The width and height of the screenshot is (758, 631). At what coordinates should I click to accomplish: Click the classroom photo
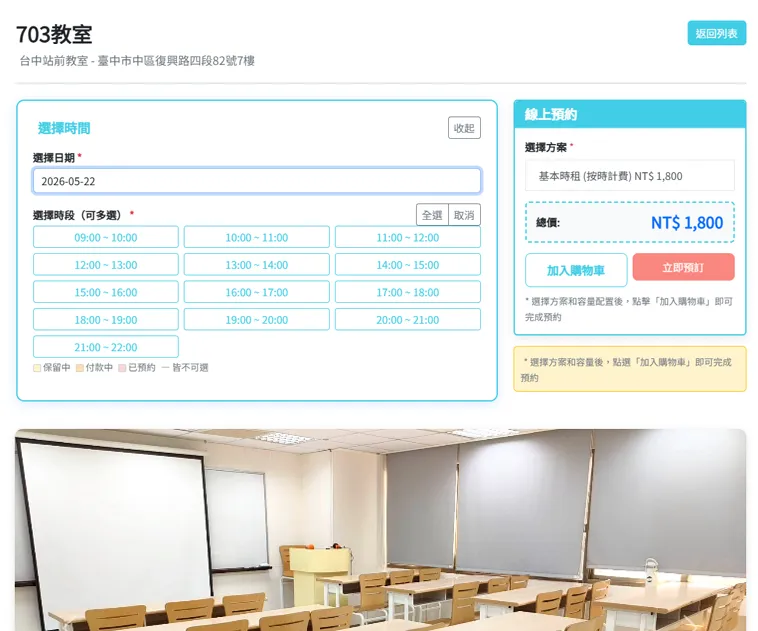[380, 529]
